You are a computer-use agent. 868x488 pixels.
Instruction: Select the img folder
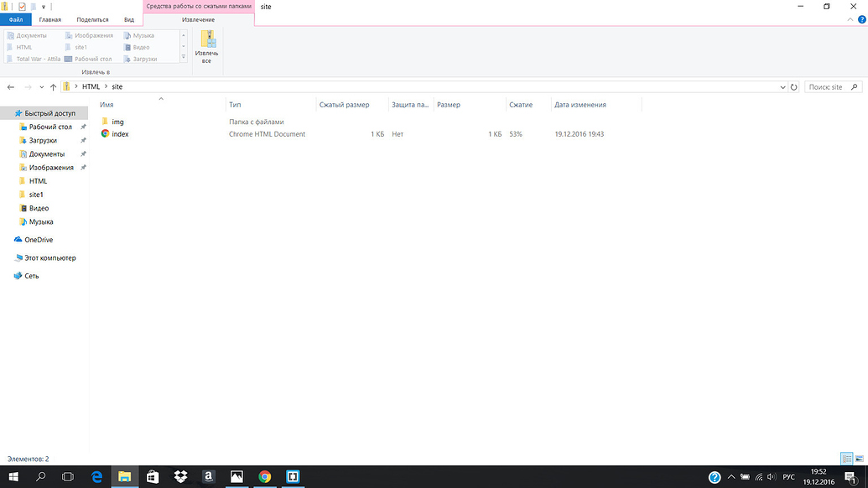(113, 122)
